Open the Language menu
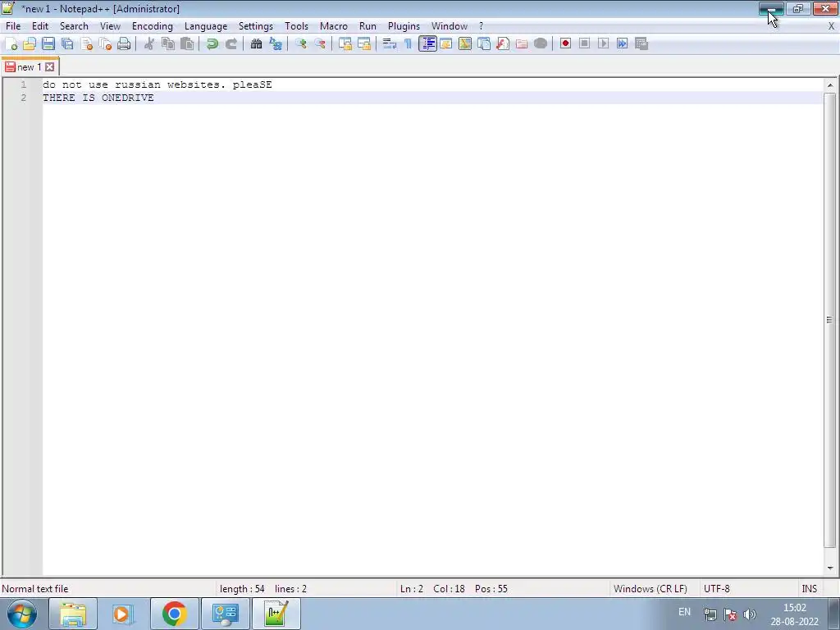840x630 pixels. click(206, 26)
